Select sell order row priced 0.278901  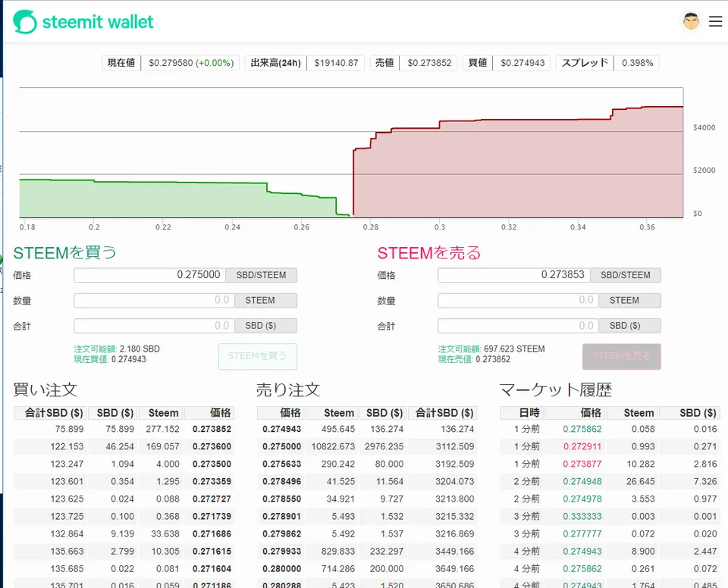click(x=367, y=517)
